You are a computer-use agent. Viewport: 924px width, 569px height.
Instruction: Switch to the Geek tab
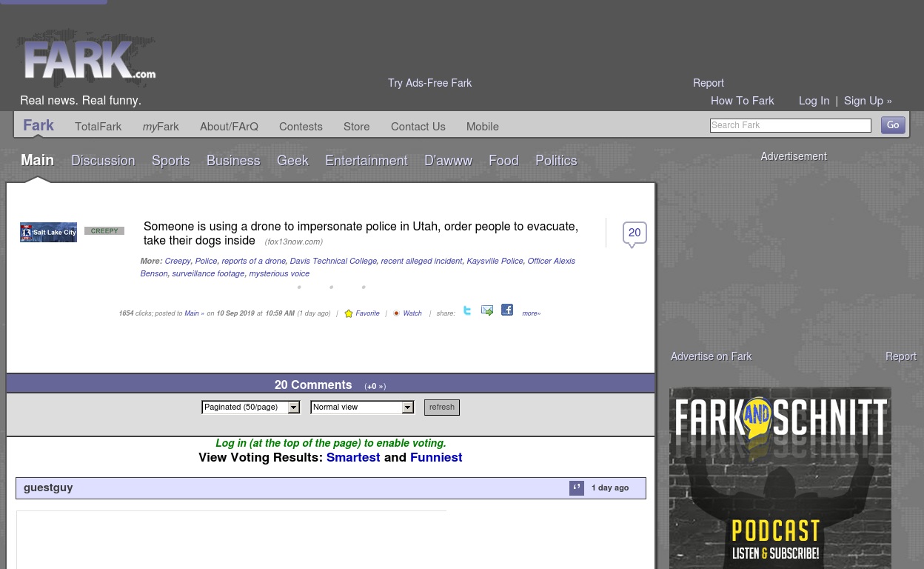(293, 161)
